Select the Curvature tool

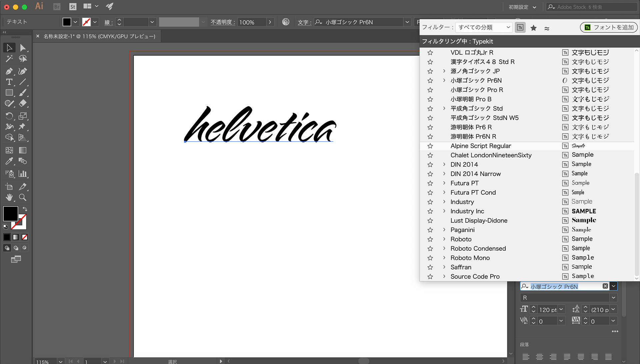23,71
